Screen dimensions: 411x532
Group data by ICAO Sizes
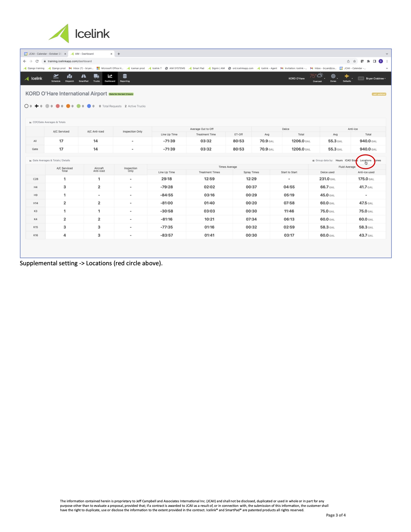pos(351,160)
